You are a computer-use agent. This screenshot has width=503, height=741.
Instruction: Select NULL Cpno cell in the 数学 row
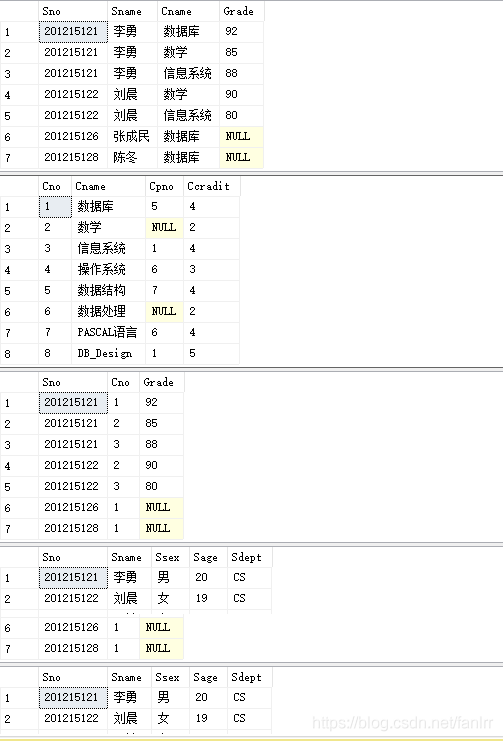pos(164,227)
